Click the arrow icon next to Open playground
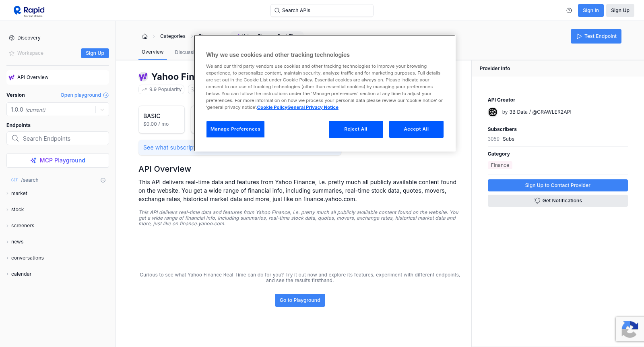The height and width of the screenshot is (347, 644). [x=106, y=95]
